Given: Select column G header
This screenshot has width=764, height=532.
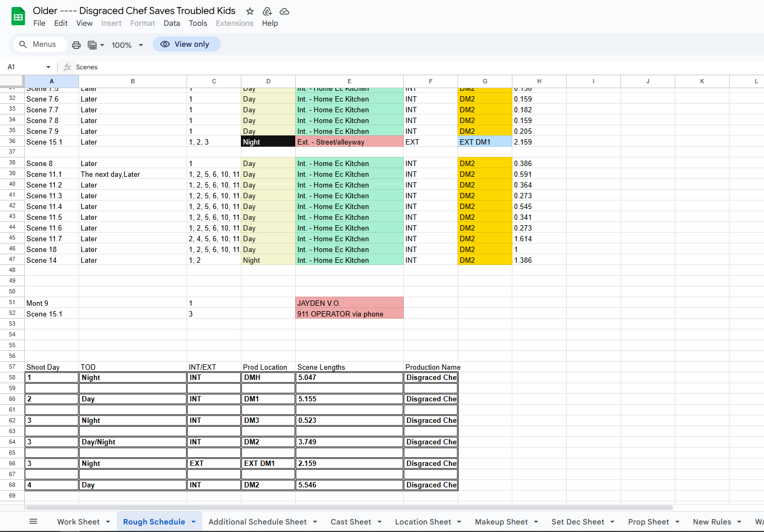Looking at the screenshot, I should (484, 81).
